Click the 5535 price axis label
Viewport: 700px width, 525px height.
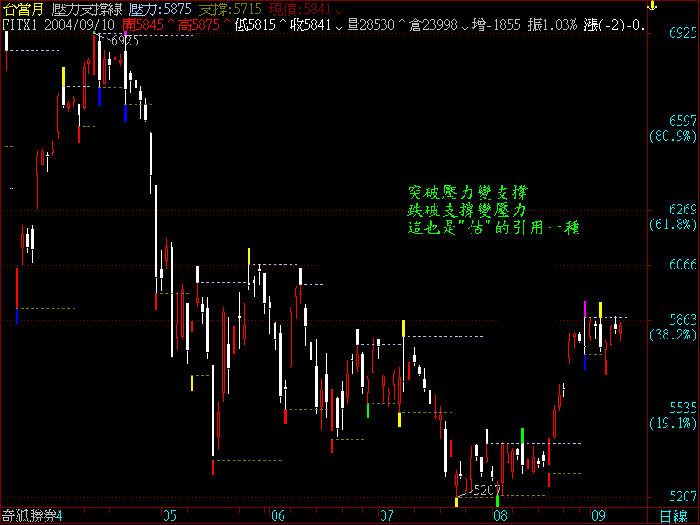tap(683, 407)
